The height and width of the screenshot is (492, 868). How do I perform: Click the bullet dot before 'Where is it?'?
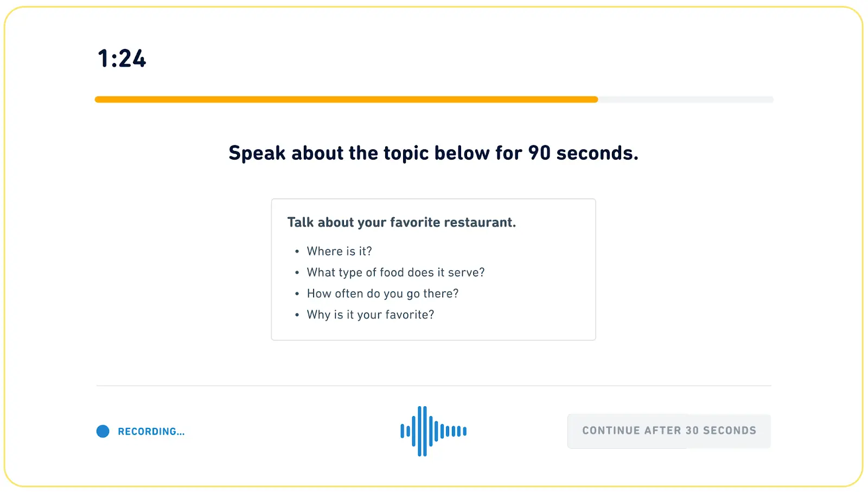pos(297,251)
